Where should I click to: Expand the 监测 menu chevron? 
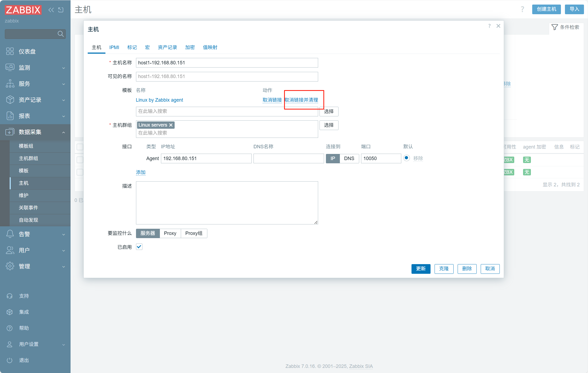pyautogui.click(x=64, y=68)
